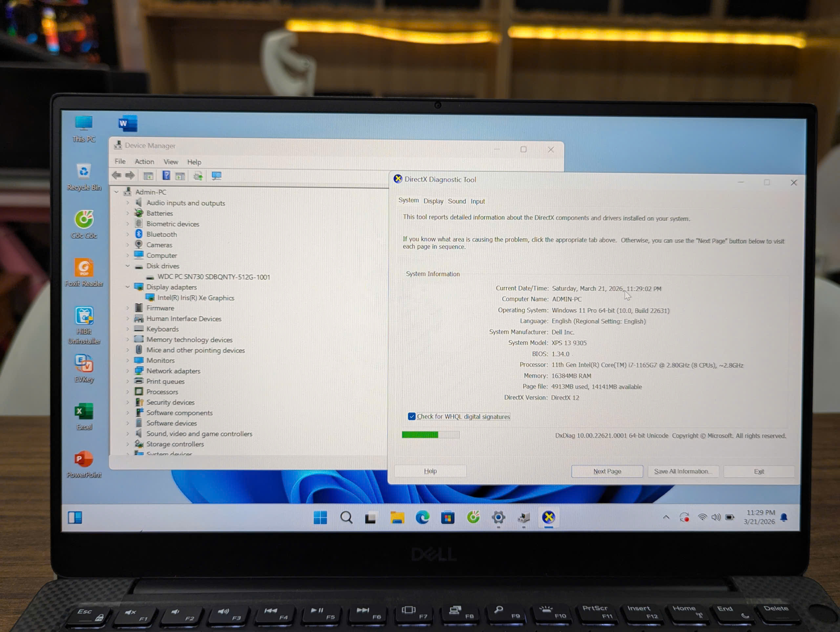Screen dimensions: 840x632
Task: Click Save All Information in DxDiag
Action: pos(683,471)
